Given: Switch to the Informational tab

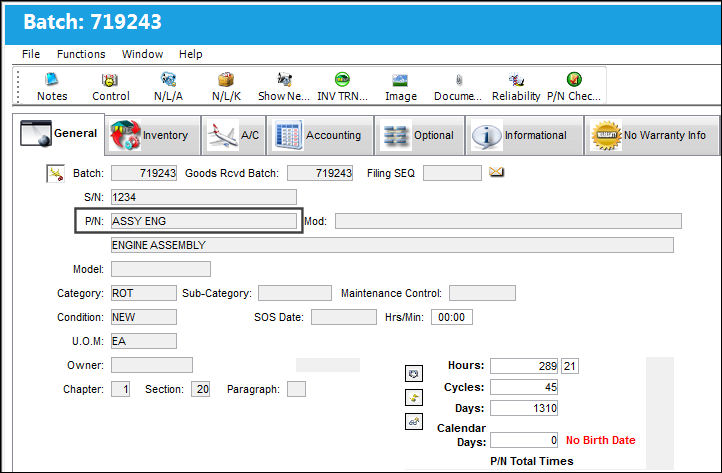Looking at the screenshot, I should pyautogui.click(x=524, y=135).
